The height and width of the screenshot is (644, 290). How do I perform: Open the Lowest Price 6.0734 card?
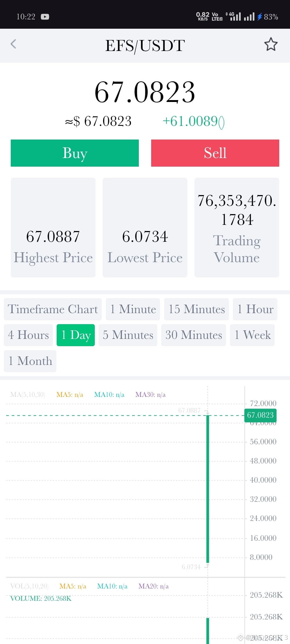pos(145,227)
